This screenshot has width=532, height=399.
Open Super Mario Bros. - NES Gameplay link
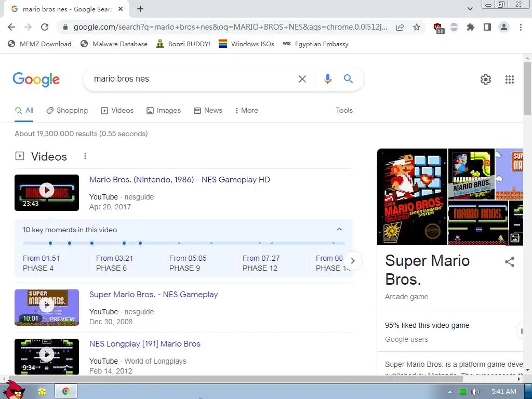[x=153, y=295]
